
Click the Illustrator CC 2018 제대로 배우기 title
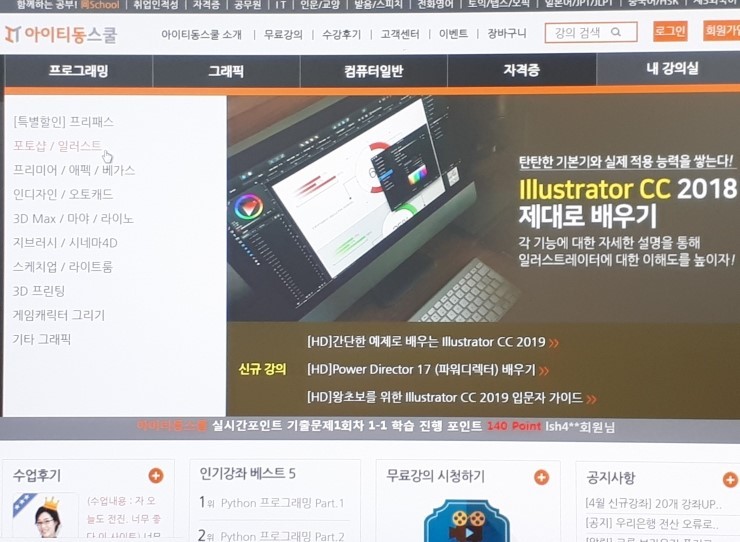click(627, 202)
